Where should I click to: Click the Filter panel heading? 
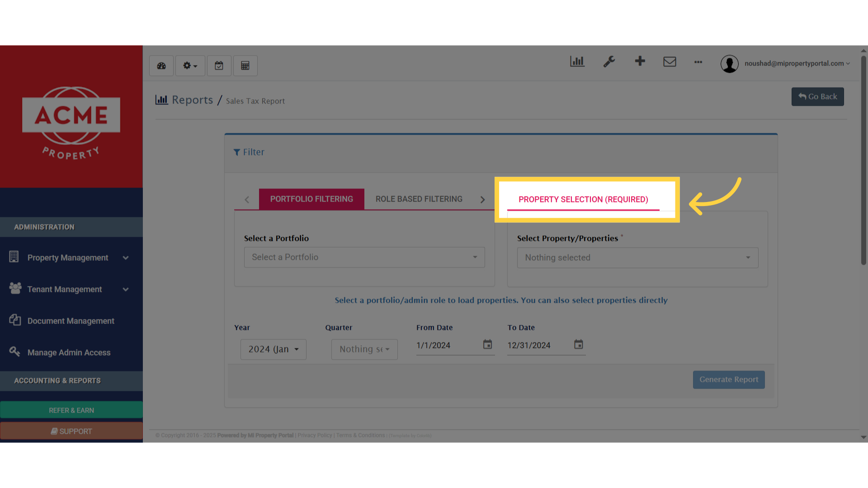click(249, 152)
